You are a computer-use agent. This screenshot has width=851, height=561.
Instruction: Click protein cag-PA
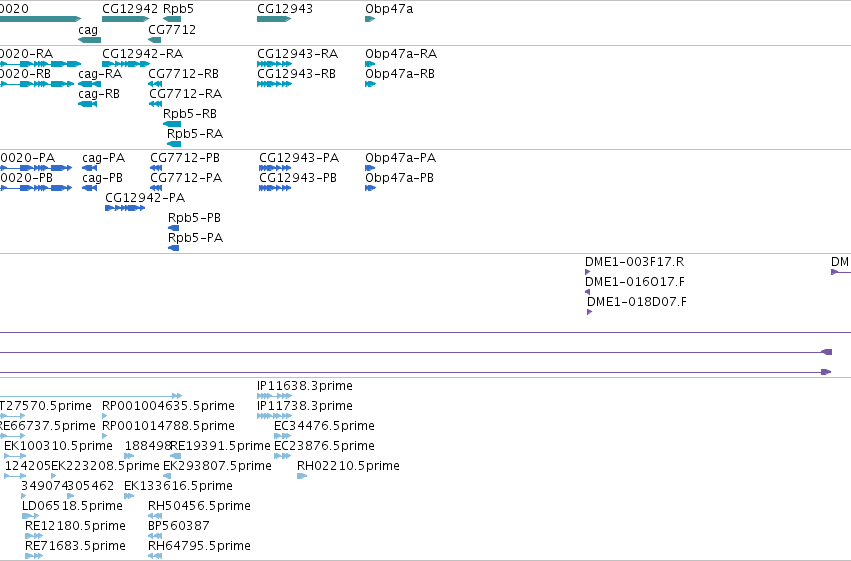click(x=104, y=158)
